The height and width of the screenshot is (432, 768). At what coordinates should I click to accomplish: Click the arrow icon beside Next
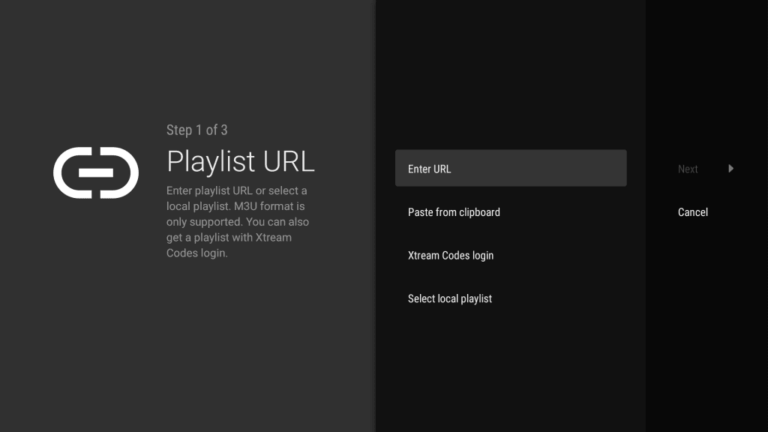pos(731,169)
